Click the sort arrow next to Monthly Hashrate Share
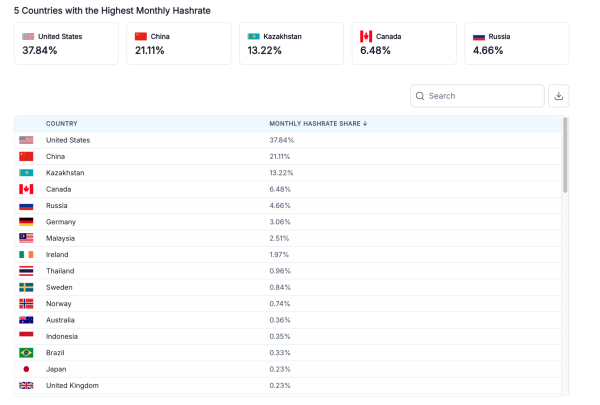This screenshot has height=405, width=600. (x=365, y=124)
